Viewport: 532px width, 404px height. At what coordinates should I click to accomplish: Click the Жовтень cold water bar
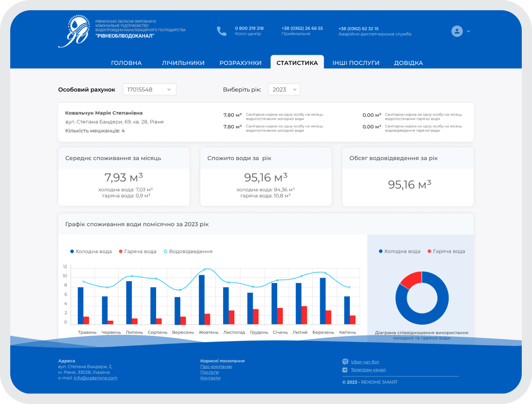(x=202, y=300)
